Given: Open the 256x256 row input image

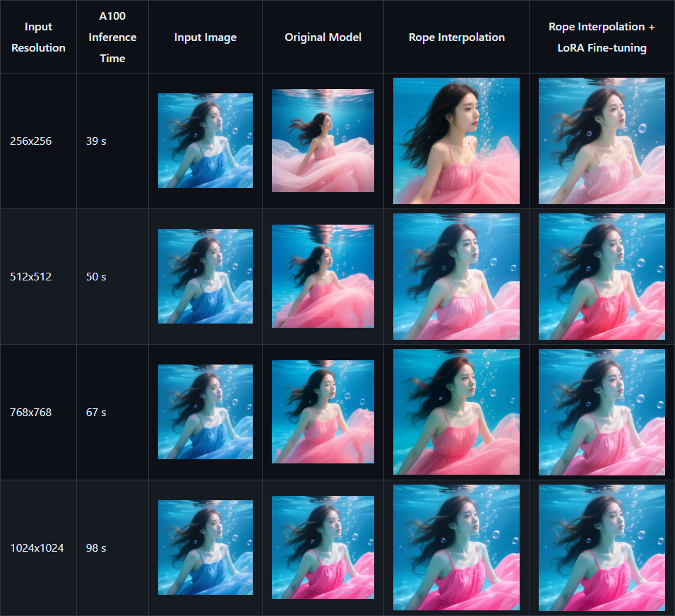Looking at the screenshot, I should coord(205,141).
